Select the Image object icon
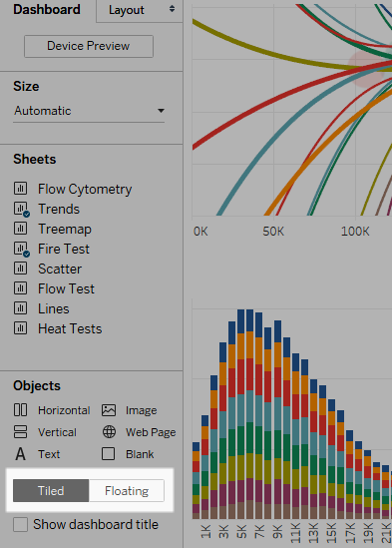Screen dimensions: 392x548 pos(109,410)
